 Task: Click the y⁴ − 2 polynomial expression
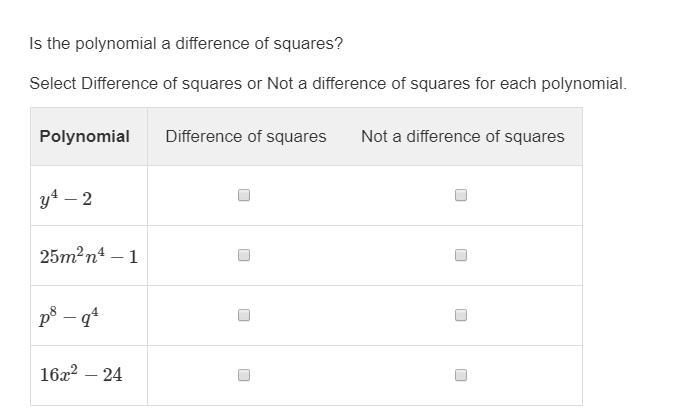pyautogui.click(x=66, y=197)
